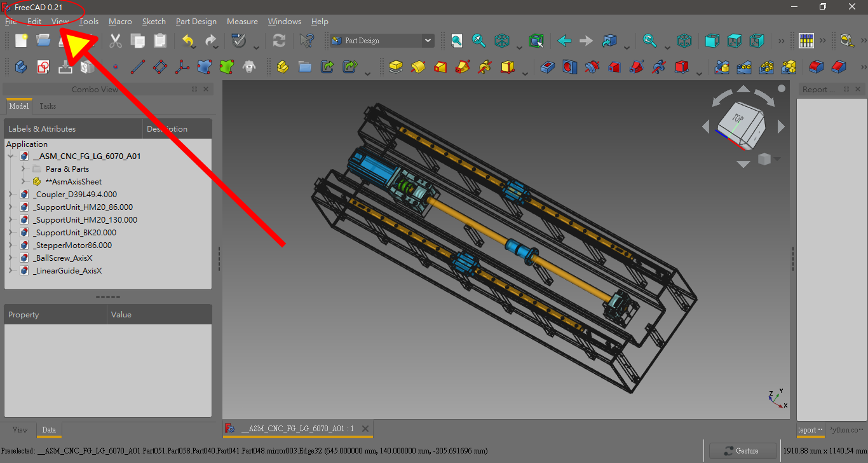Switch to the Data tab in property panel

point(49,430)
